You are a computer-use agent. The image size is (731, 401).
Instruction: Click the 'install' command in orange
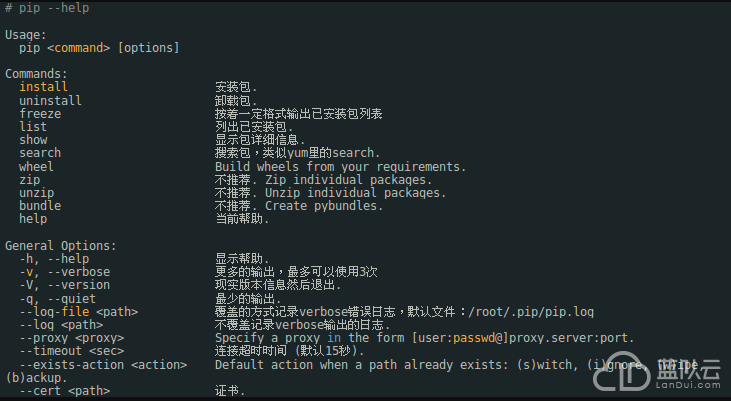(43, 87)
